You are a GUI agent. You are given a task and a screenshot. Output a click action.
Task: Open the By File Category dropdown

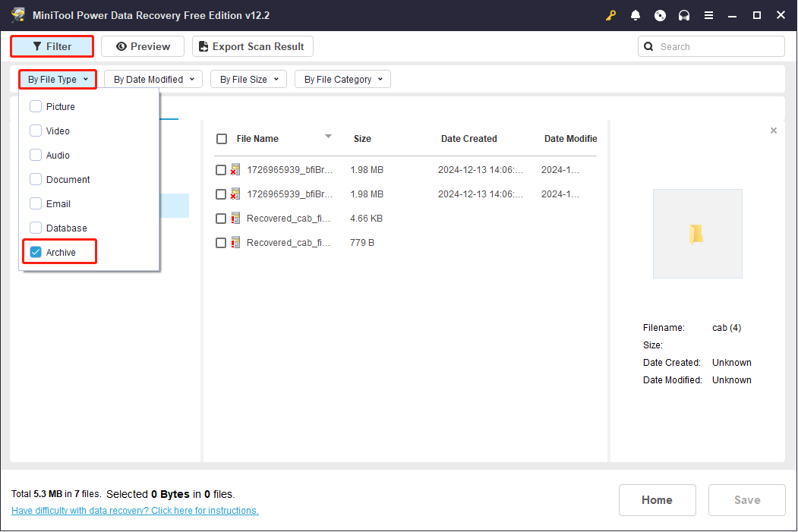[342, 80]
